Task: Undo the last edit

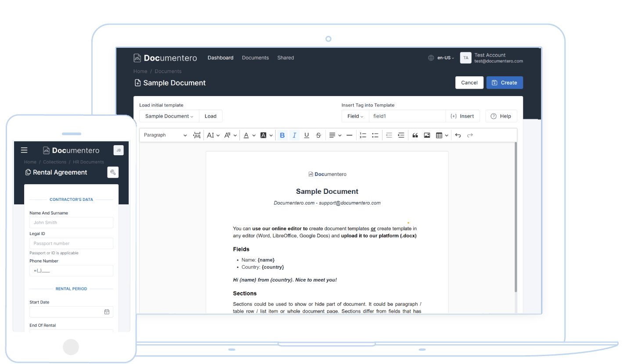Action: point(458,135)
